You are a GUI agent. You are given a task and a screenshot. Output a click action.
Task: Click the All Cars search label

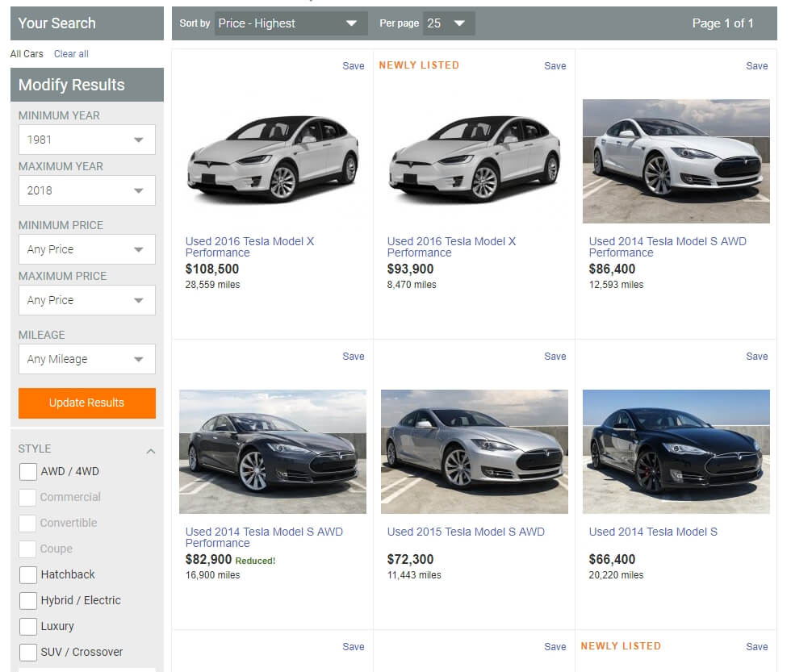click(27, 54)
